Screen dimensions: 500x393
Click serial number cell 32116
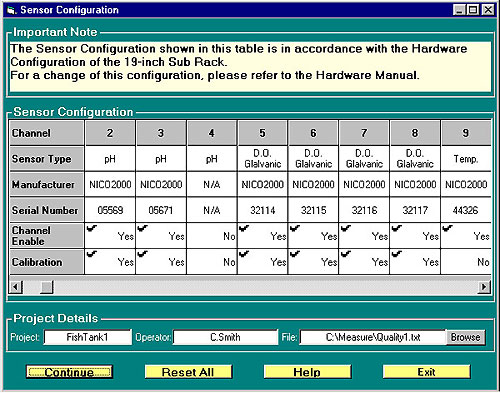[x=364, y=210]
